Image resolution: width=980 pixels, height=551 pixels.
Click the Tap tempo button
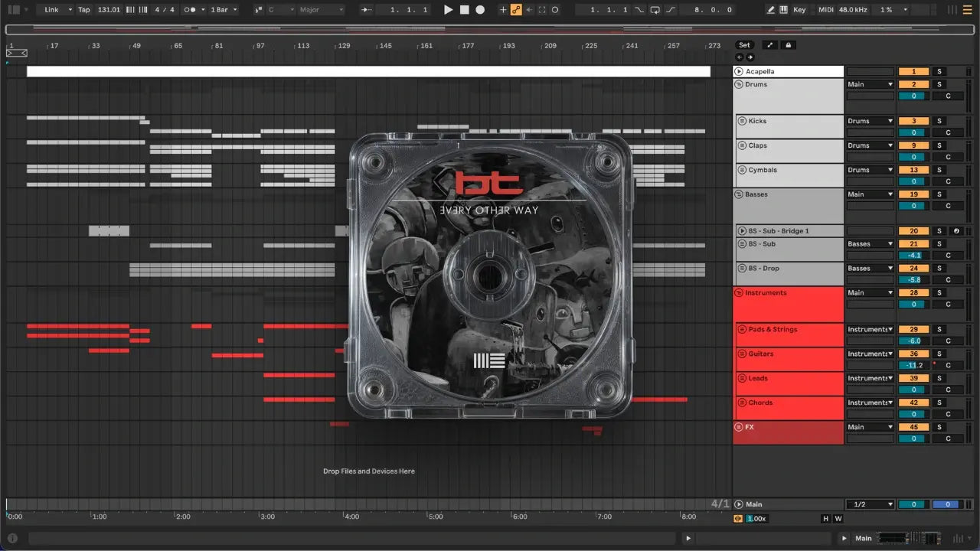[x=84, y=10]
